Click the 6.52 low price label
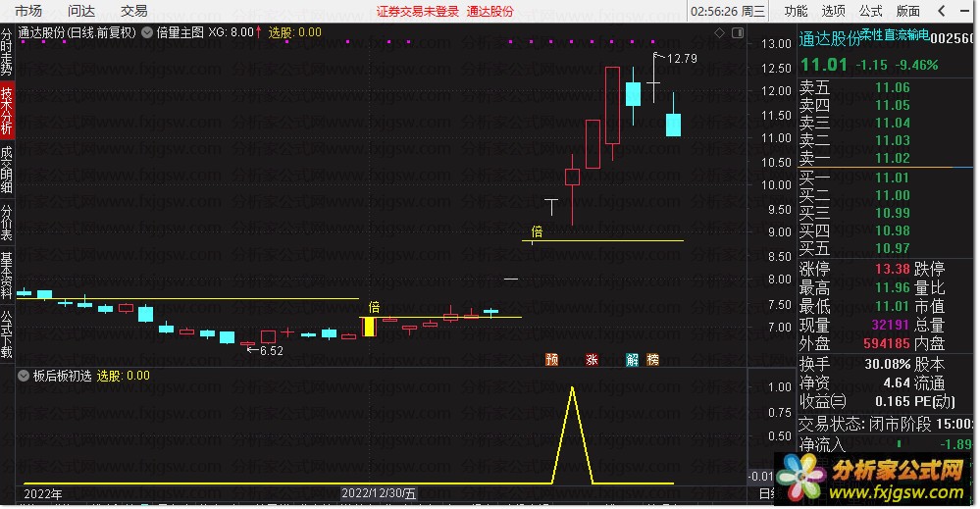980x509 pixels. [x=272, y=351]
